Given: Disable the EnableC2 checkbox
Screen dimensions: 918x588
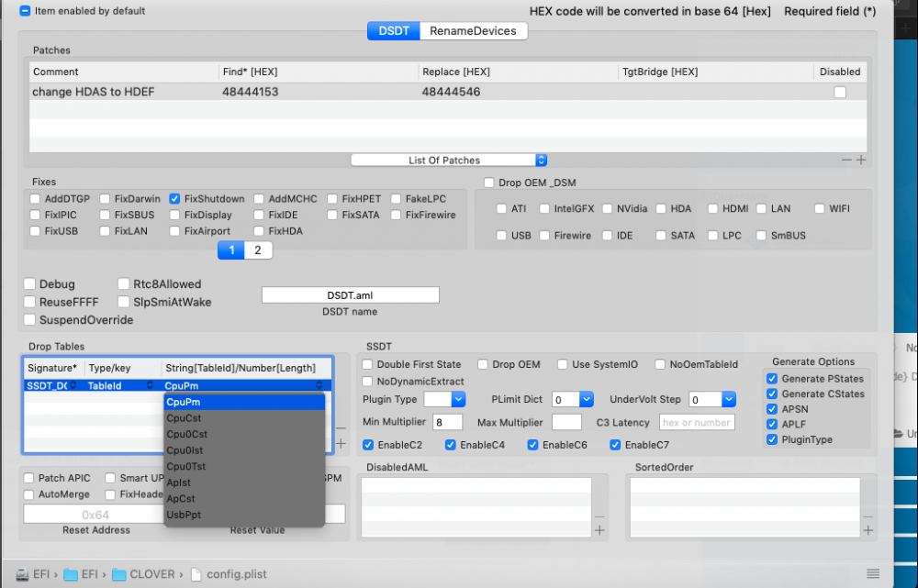Looking at the screenshot, I should [368, 445].
